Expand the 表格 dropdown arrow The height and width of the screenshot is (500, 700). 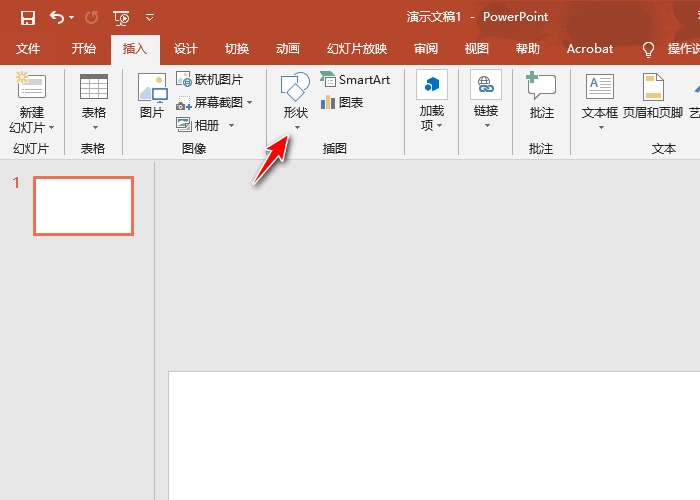tap(95, 128)
